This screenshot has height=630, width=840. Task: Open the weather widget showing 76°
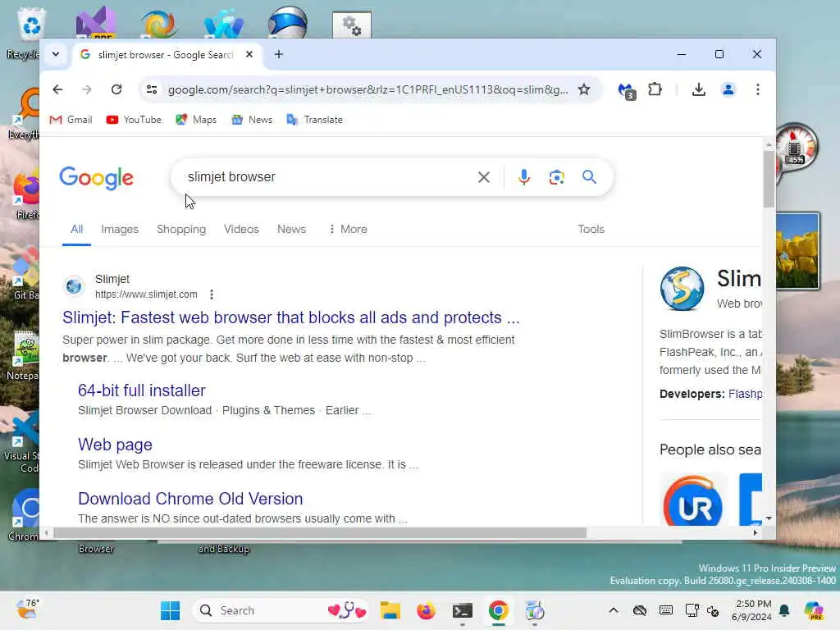(28, 609)
